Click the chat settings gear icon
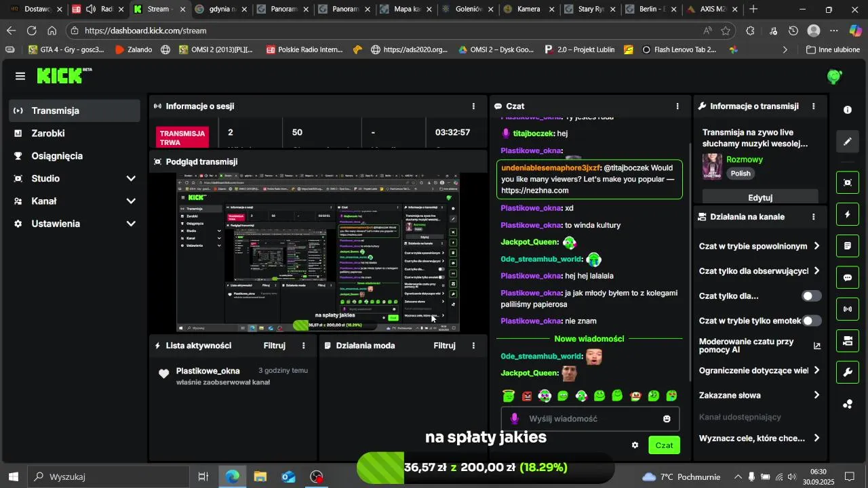This screenshot has width=868, height=488. pyautogui.click(x=635, y=445)
